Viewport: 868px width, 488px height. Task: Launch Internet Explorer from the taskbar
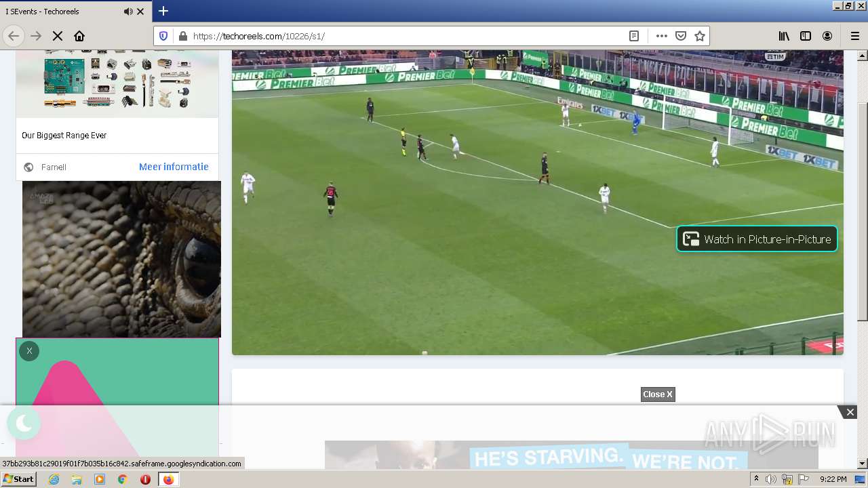click(x=54, y=479)
